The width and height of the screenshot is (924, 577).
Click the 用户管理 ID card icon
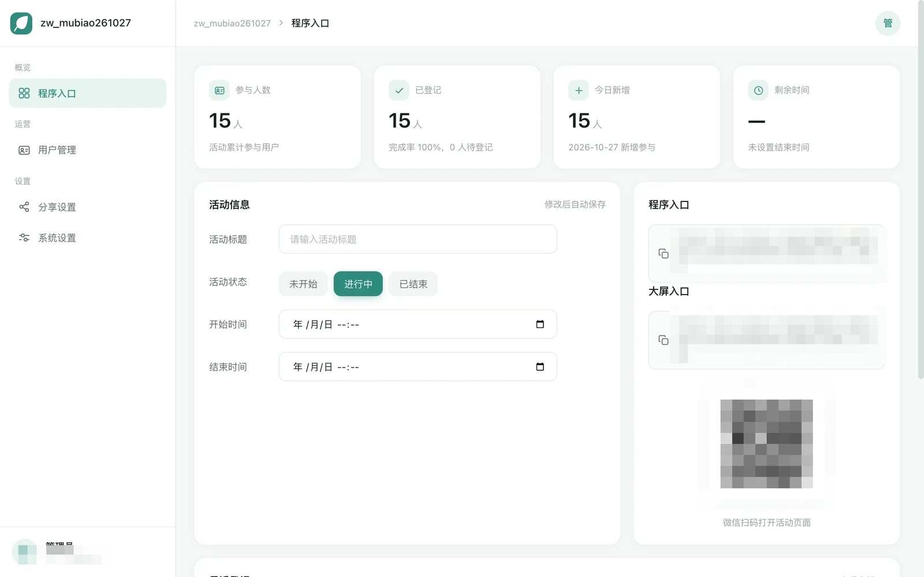click(24, 150)
